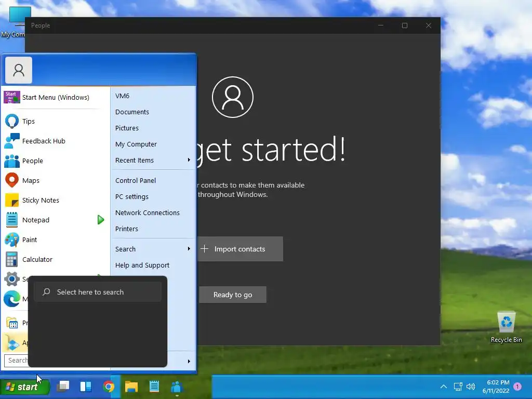The width and height of the screenshot is (532, 399).
Task: Click the magnifier icon in search popup
Action: [46, 292]
